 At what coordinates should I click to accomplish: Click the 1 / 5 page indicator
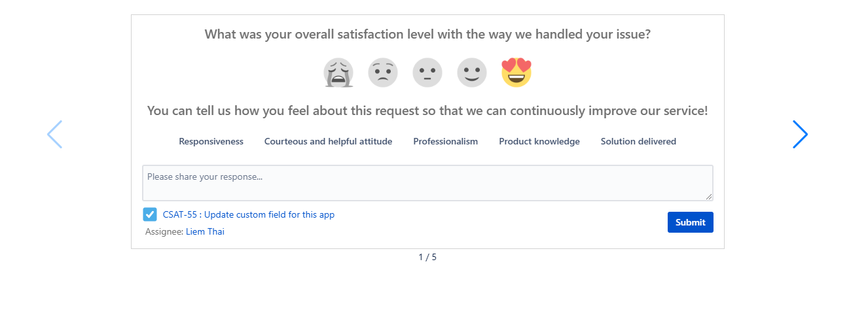(427, 257)
